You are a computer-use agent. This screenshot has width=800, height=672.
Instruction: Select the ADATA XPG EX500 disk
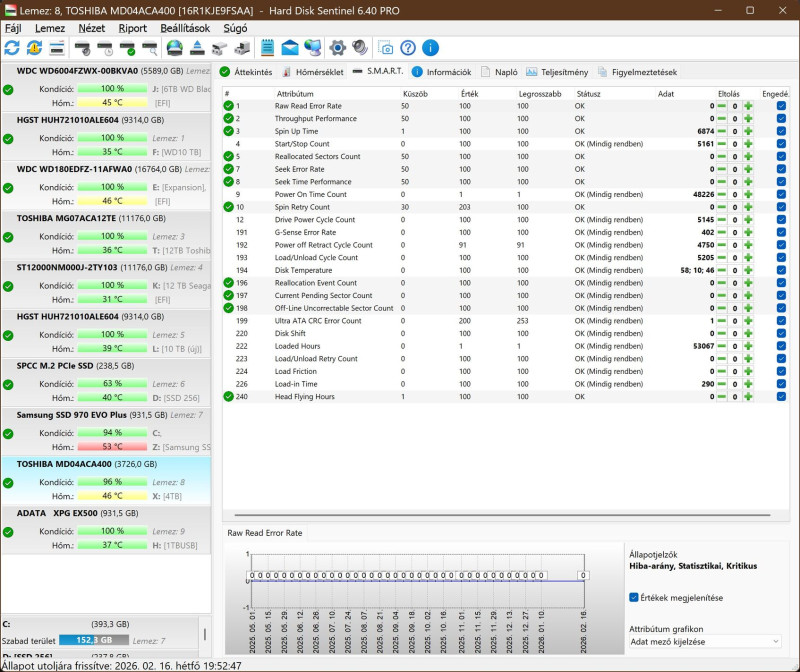click(106, 529)
